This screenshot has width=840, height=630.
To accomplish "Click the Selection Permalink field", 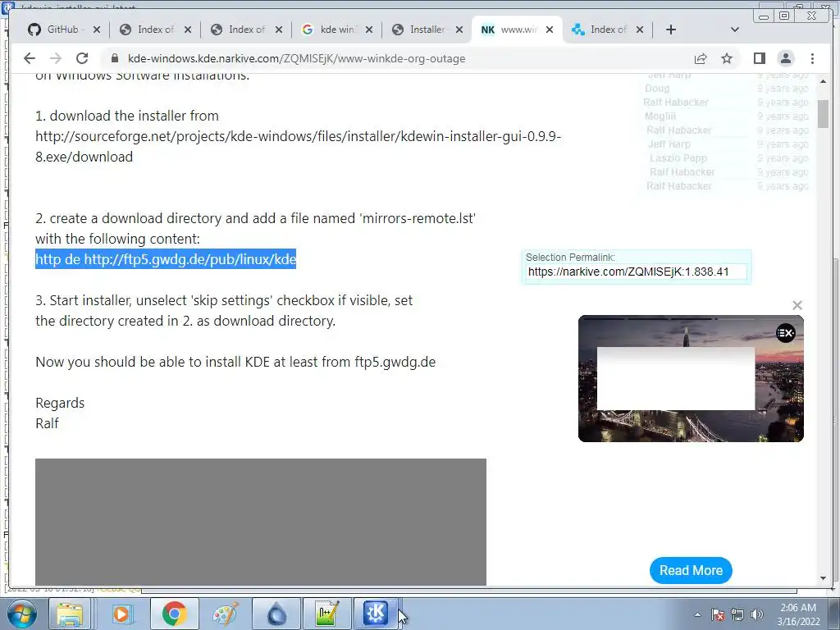I will click(x=636, y=272).
